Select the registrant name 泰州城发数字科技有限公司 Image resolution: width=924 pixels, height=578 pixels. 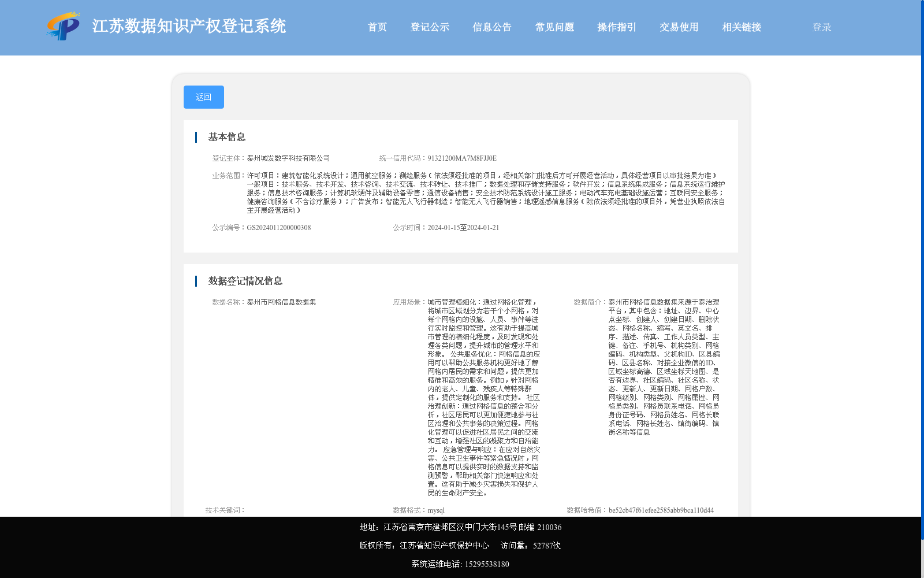[x=289, y=157]
